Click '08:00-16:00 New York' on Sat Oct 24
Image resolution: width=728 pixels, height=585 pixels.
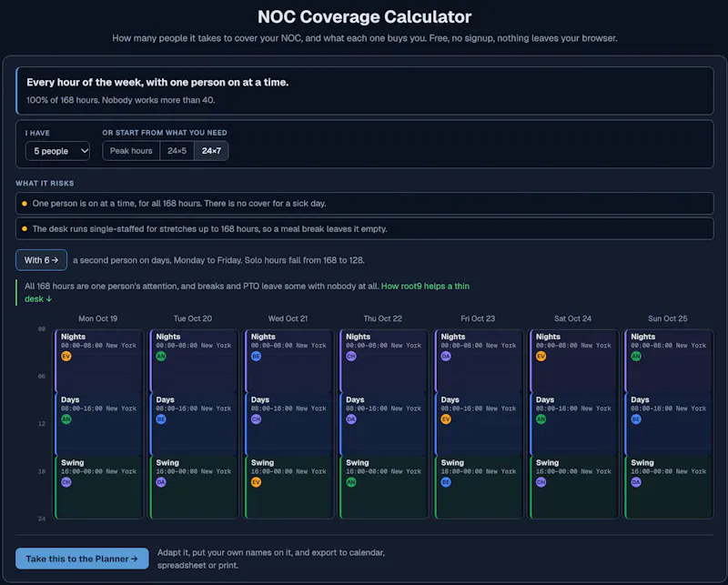[573, 408]
